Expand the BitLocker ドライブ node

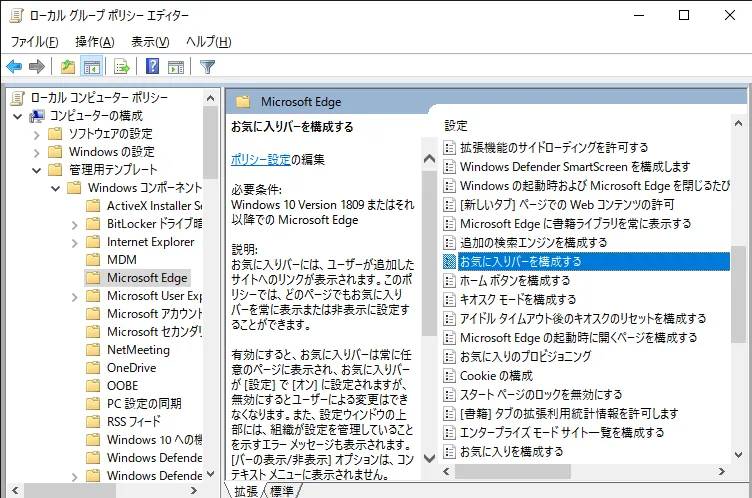pyautogui.click(x=74, y=224)
